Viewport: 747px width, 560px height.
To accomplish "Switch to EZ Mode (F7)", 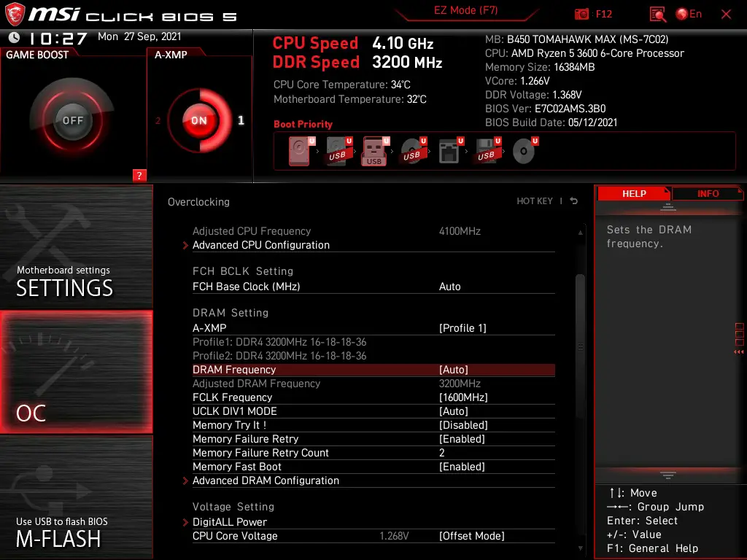I will point(465,10).
